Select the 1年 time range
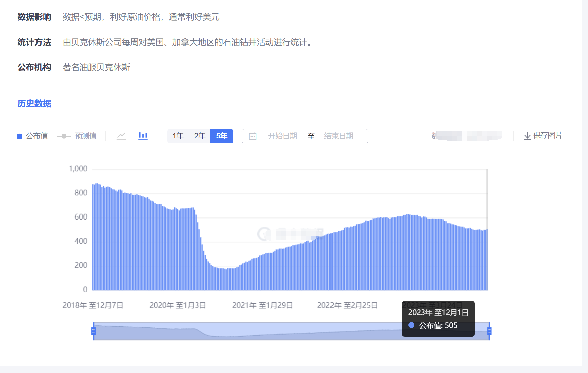Image resolution: width=588 pixels, height=373 pixels. [178, 136]
